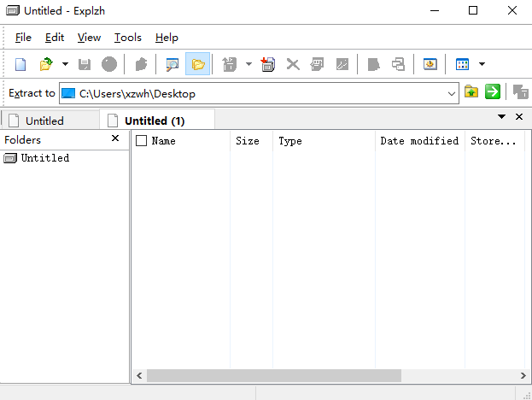Click the New archive icon

tap(21, 64)
